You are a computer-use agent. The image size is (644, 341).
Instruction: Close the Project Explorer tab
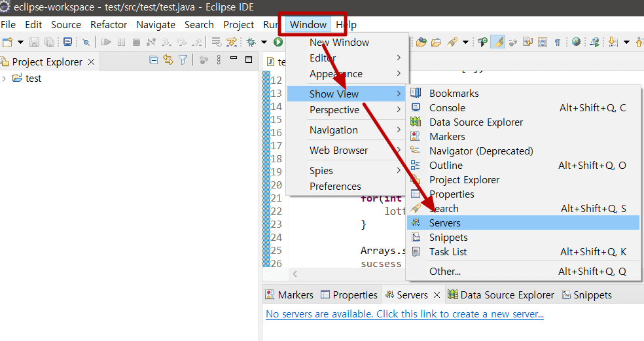91,62
